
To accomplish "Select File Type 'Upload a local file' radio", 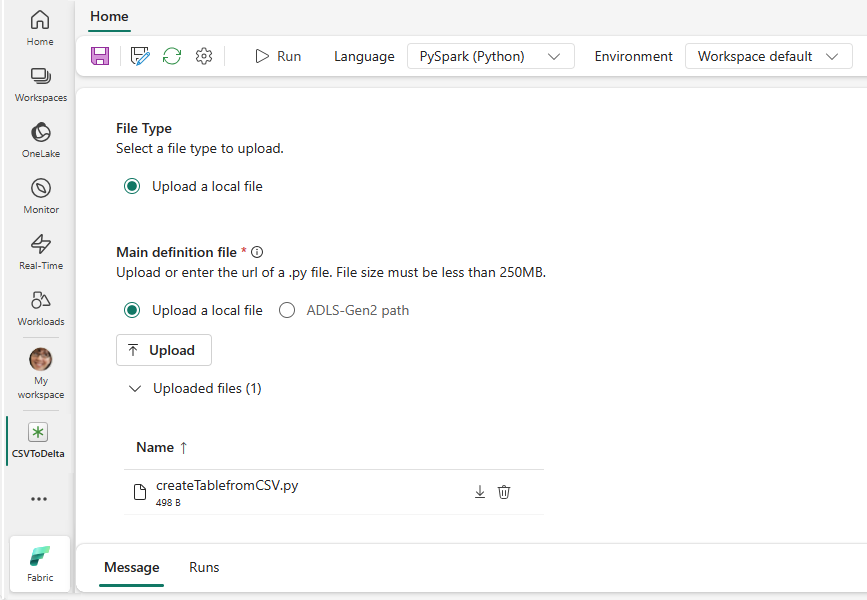I will 132,186.
